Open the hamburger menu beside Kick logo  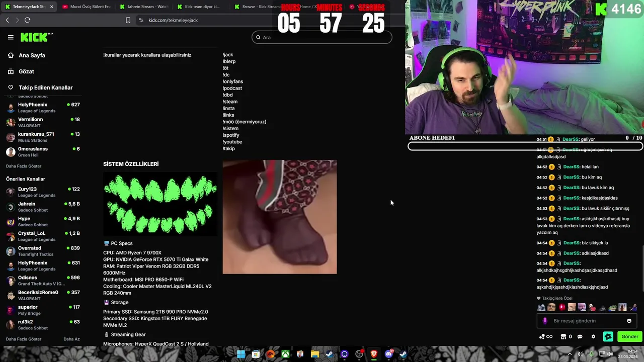11,37
